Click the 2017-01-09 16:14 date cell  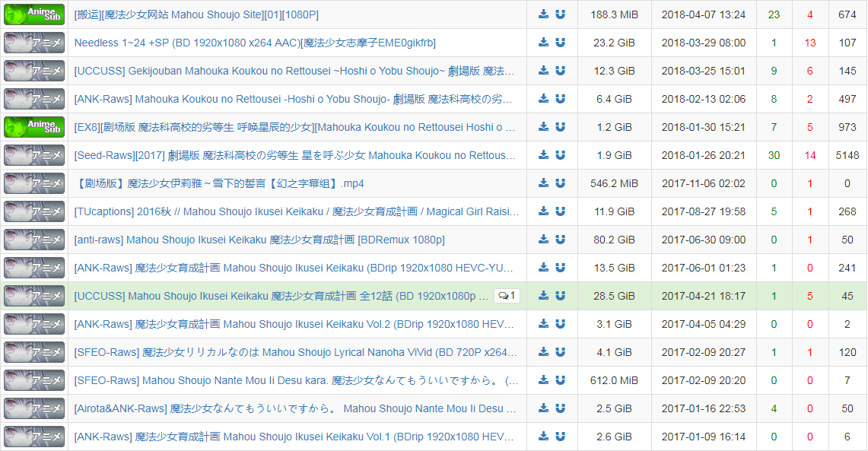coord(704,437)
